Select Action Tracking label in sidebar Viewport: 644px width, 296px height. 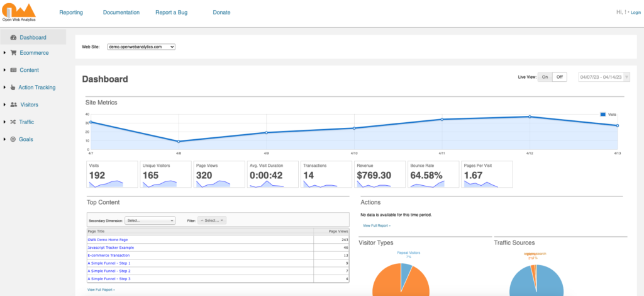point(37,87)
